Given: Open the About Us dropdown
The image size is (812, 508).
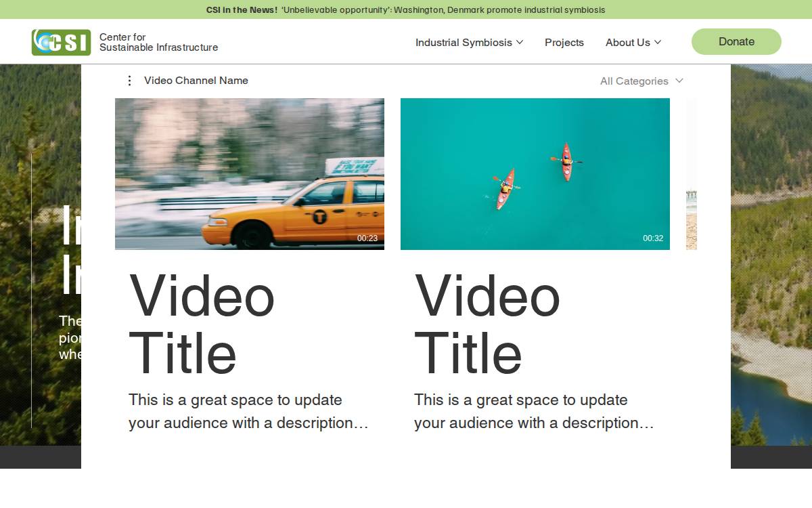Looking at the screenshot, I should click(x=633, y=42).
